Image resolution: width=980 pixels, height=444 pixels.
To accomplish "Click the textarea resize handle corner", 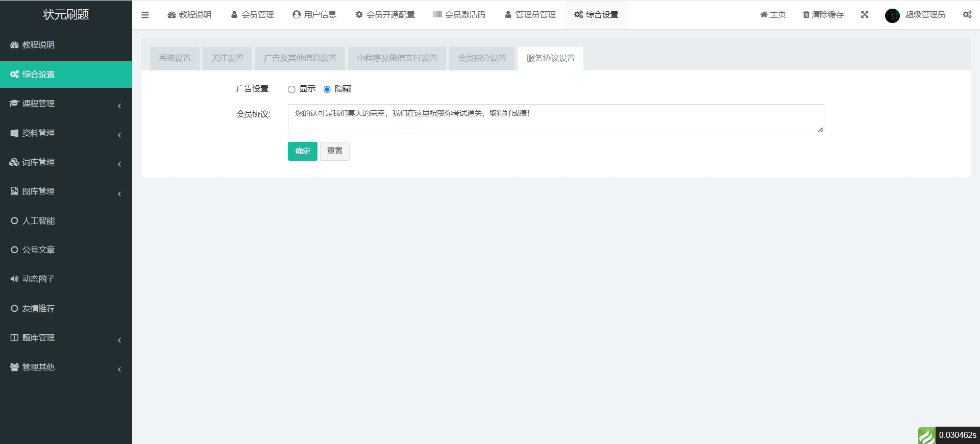I will pyautogui.click(x=820, y=130).
